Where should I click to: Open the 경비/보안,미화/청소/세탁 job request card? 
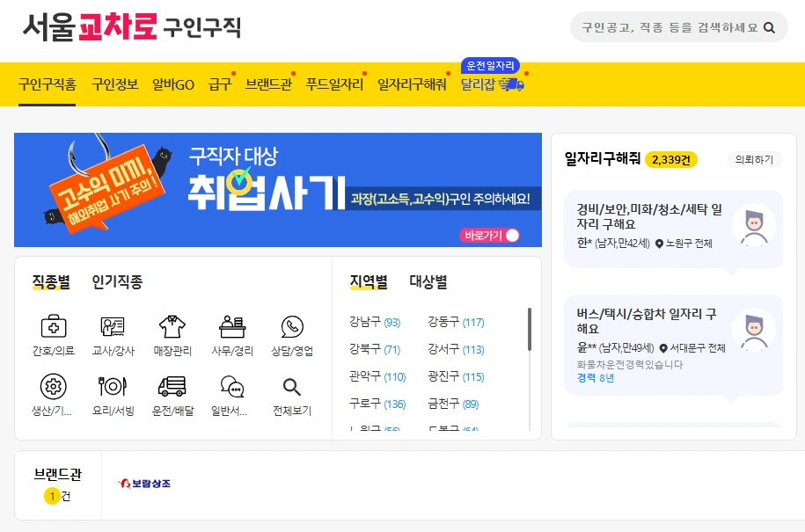(673, 229)
